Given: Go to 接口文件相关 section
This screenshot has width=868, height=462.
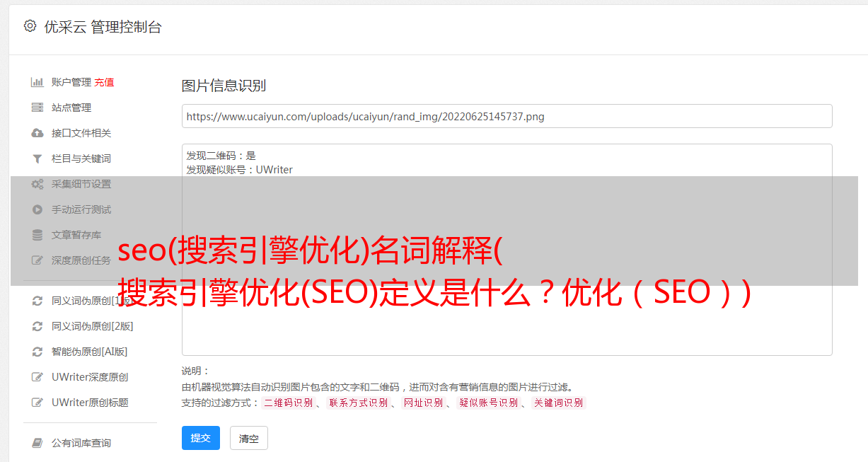Looking at the screenshot, I should click(81, 133).
